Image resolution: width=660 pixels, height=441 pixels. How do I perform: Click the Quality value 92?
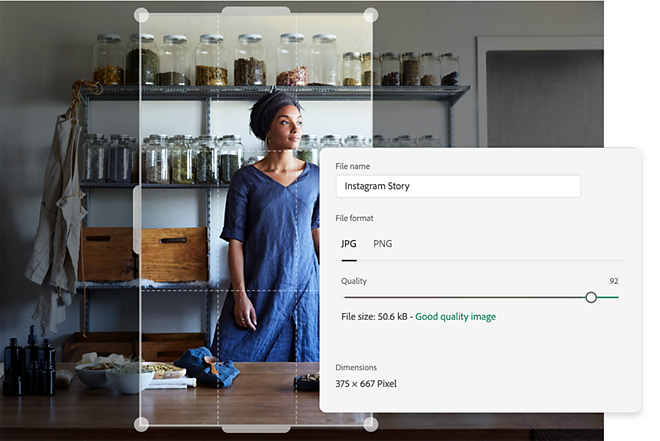[614, 281]
